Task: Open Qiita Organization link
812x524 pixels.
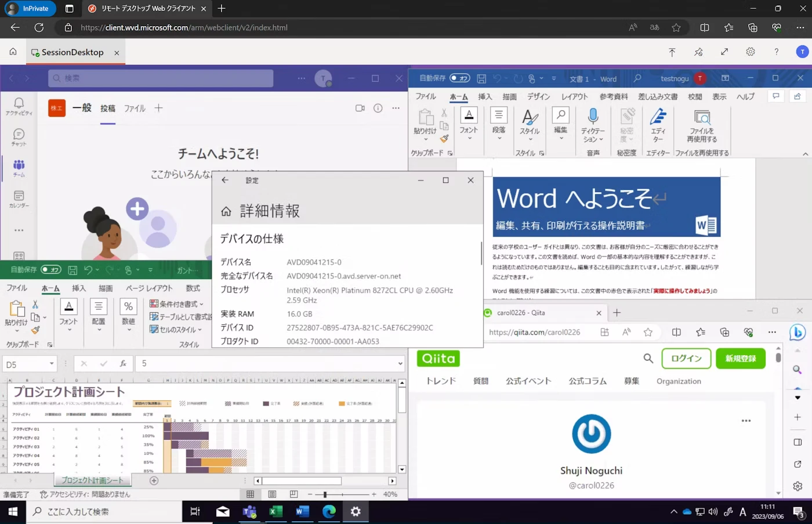Action: 679,381
